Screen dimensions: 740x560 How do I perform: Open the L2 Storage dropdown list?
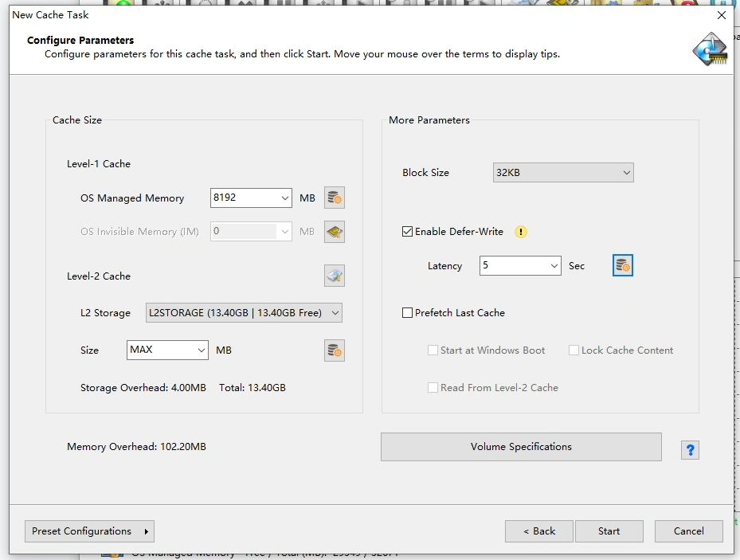pyautogui.click(x=244, y=313)
